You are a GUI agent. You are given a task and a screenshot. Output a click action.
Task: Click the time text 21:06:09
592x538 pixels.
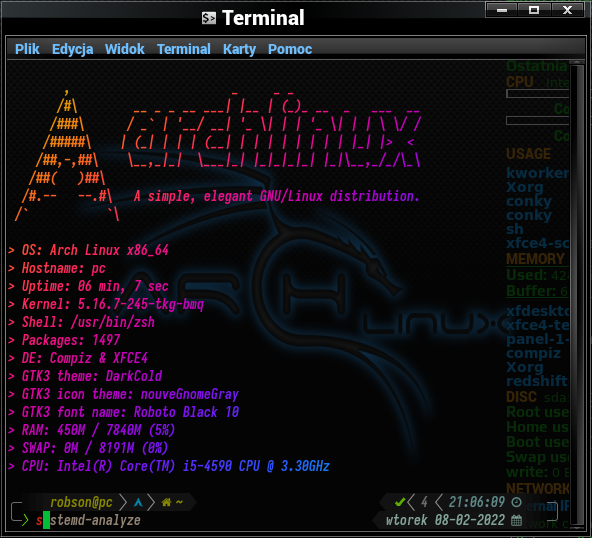(x=476, y=502)
